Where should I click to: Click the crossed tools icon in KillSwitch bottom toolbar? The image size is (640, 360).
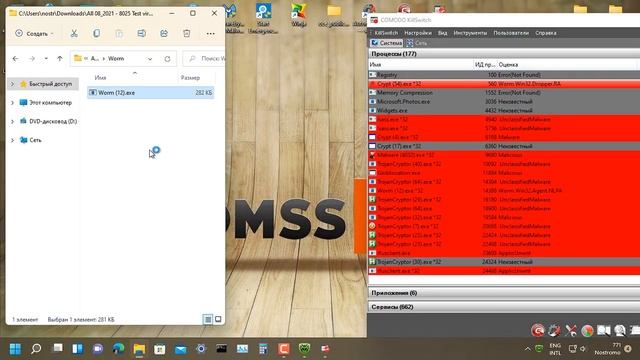click(x=571, y=330)
